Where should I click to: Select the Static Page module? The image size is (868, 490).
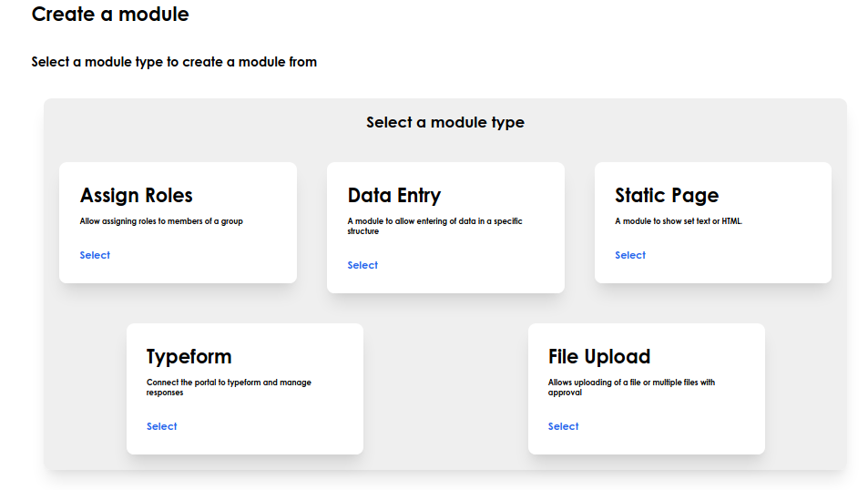[x=630, y=255]
